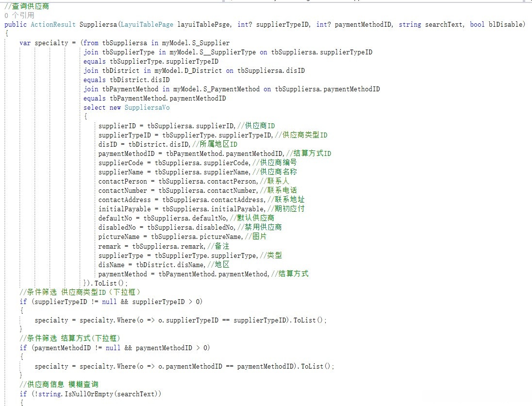This screenshot has height=406, width=532.
Task: Click the Suppliersa method name
Action: pos(98,24)
